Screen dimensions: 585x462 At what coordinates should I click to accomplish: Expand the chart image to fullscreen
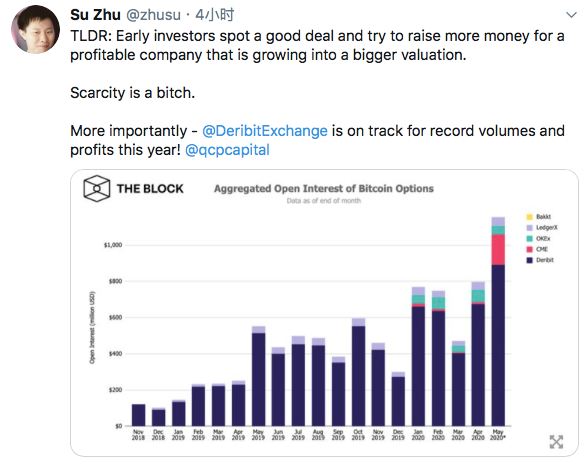(556, 442)
